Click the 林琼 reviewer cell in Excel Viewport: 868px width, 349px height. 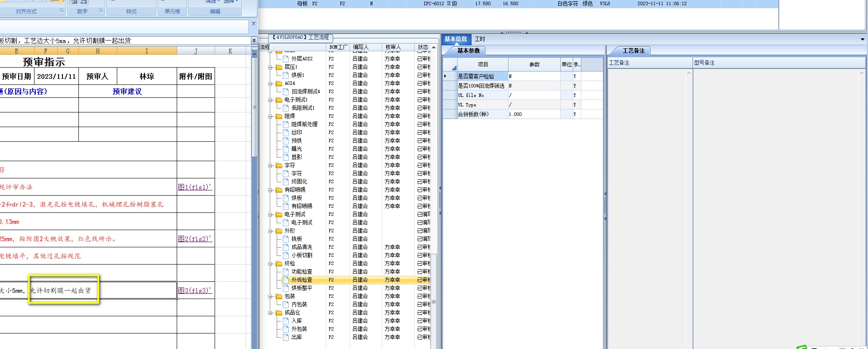coord(147,76)
